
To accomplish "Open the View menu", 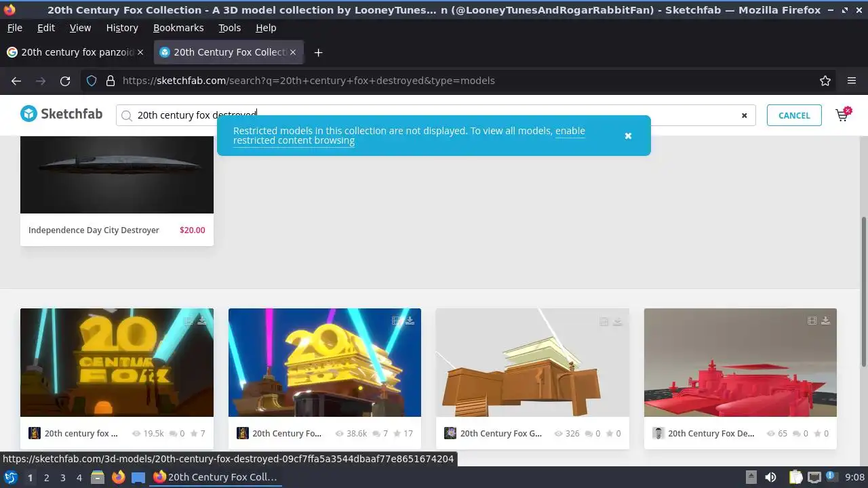I will [80, 28].
